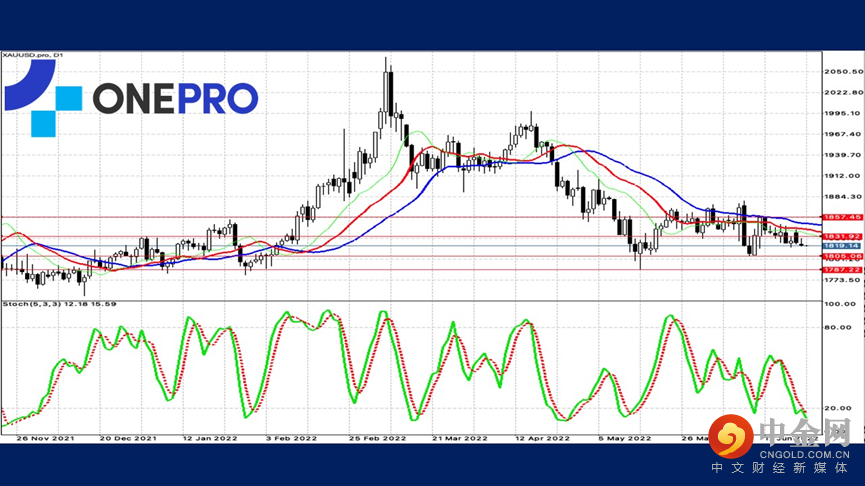Click the 3 Feb 2022 date label

(x=292, y=438)
